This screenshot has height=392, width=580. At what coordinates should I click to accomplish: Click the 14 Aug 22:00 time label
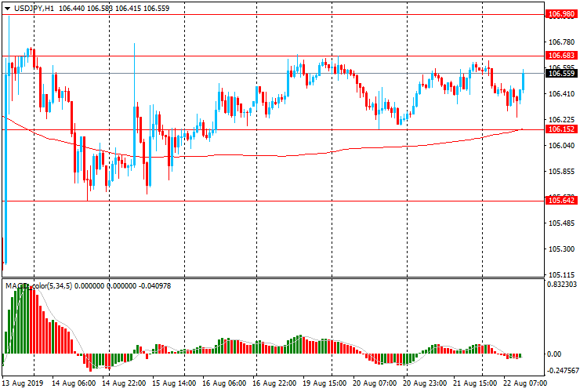pos(124,383)
